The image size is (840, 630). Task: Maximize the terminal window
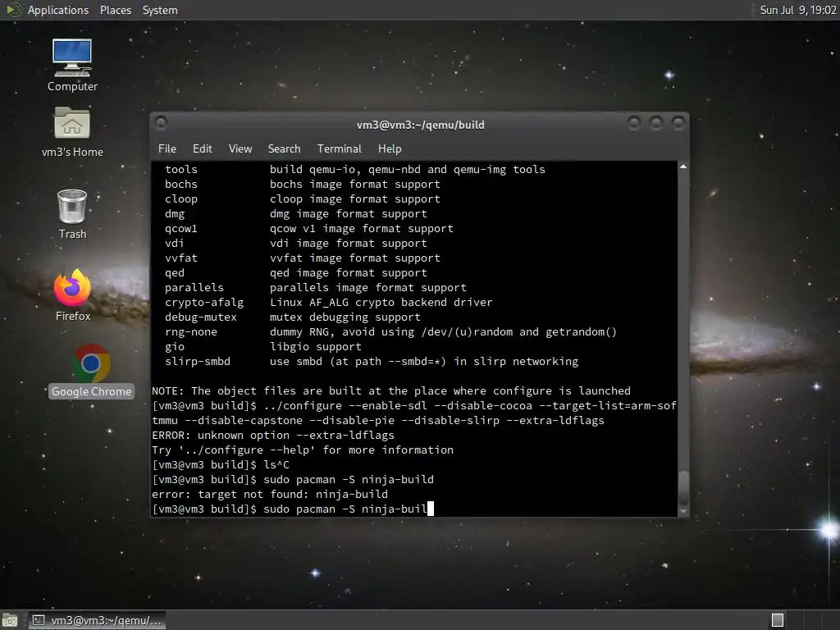pyautogui.click(x=655, y=124)
